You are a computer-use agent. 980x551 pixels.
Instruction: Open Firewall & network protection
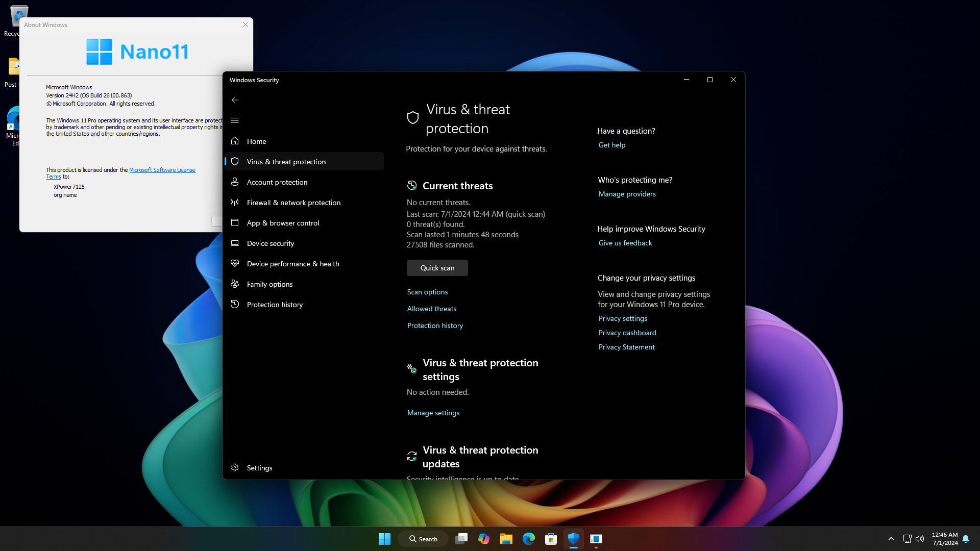pyautogui.click(x=293, y=203)
